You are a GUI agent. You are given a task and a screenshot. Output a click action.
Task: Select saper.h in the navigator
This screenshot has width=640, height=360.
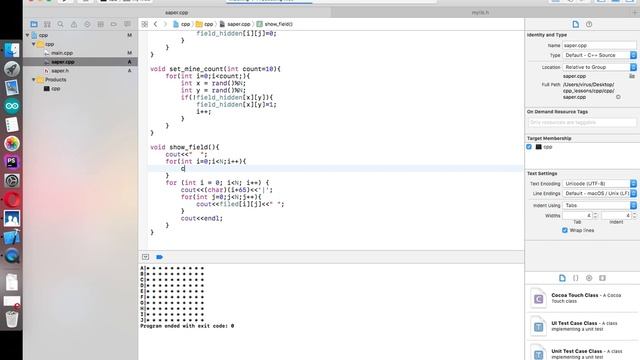click(60, 71)
